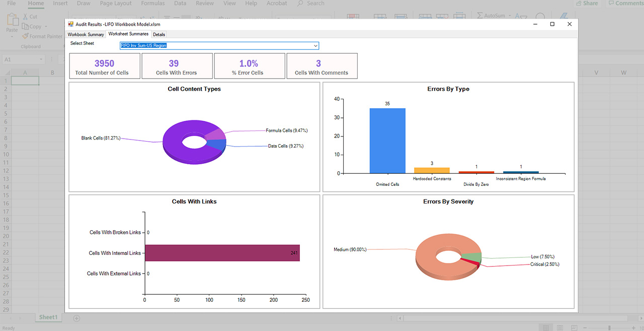
Task: Switch to the Workbook Summary tab
Action: (86, 35)
